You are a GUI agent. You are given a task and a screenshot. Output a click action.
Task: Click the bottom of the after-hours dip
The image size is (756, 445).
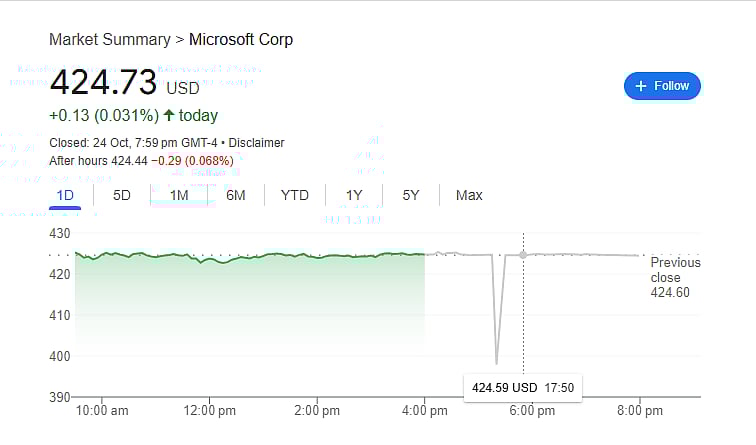[x=497, y=362]
